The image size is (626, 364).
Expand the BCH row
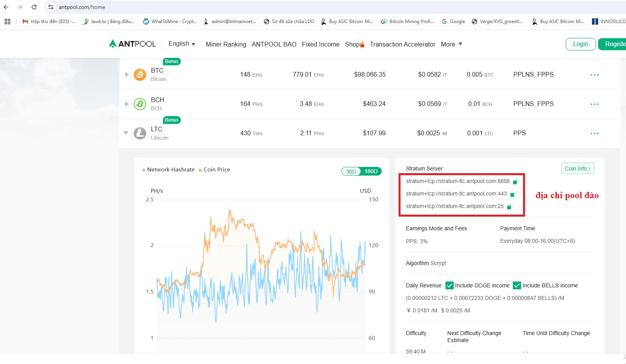pyautogui.click(x=126, y=104)
